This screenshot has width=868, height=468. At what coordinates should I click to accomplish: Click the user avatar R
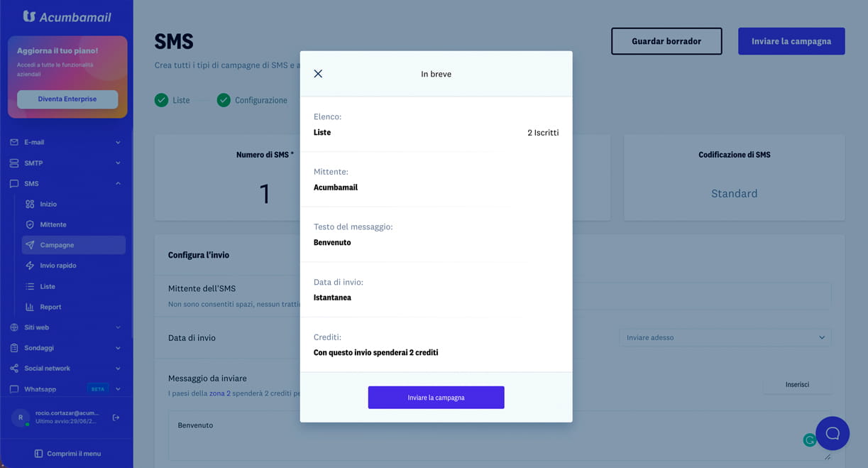pyautogui.click(x=21, y=418)
